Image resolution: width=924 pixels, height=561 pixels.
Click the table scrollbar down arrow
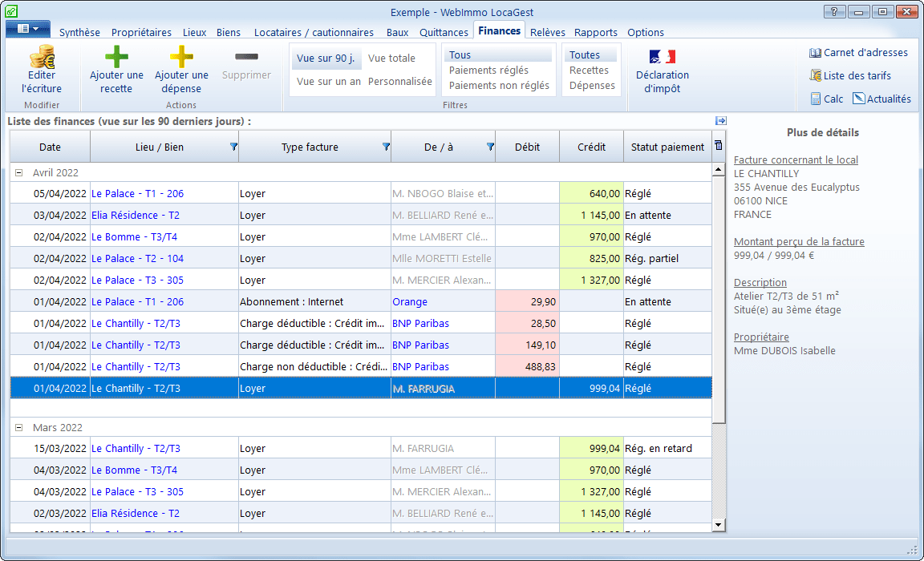pos(718,524)
